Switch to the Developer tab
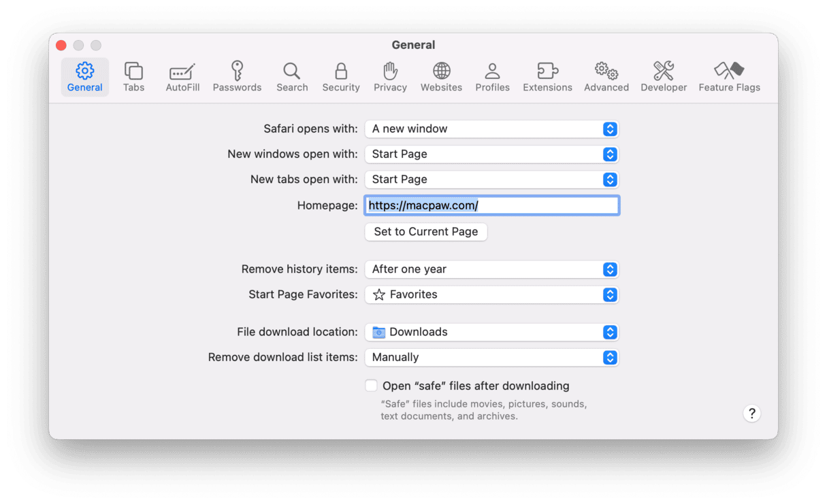 pos(664,77)
